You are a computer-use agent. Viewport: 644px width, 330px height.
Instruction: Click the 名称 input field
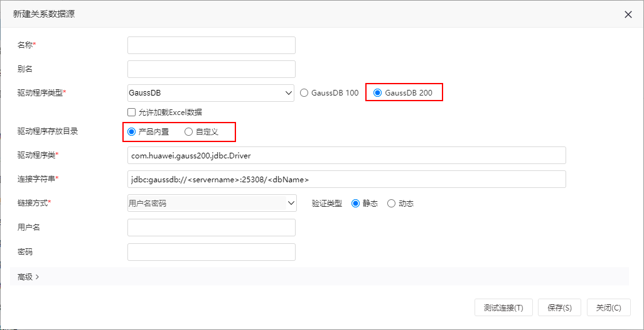[212, 45]
